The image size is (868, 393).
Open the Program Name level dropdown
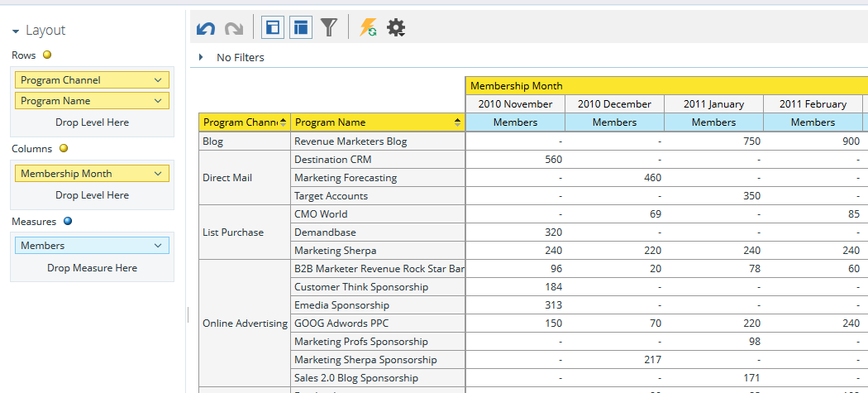point(158,101)
